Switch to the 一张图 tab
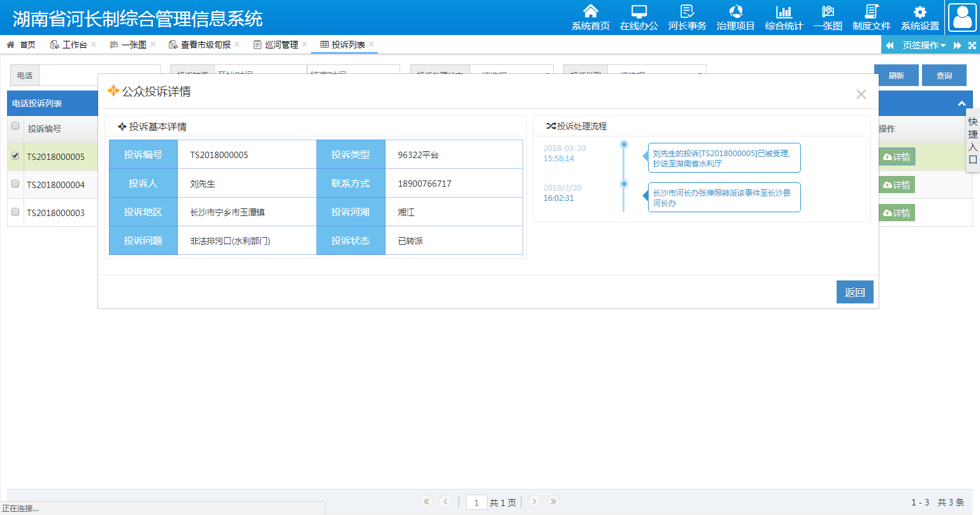Viewport: 980px width, 515px height. click(128, 45)
